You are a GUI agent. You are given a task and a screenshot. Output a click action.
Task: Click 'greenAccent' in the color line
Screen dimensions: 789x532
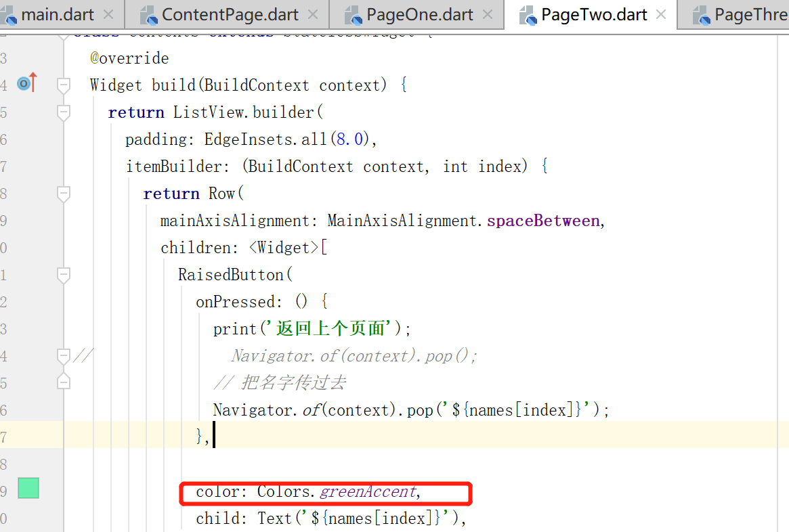(x=368, y=492)
